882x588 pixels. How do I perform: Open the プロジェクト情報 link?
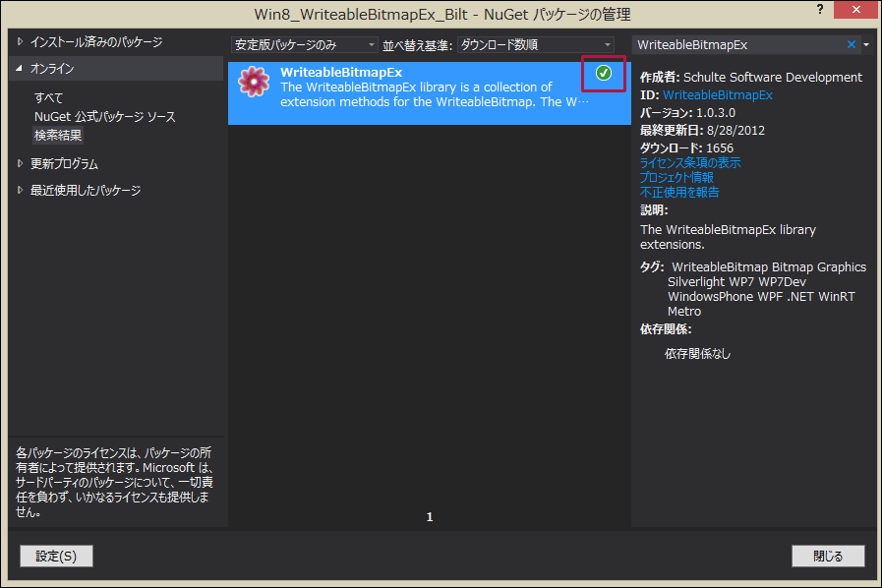point(676,177)
